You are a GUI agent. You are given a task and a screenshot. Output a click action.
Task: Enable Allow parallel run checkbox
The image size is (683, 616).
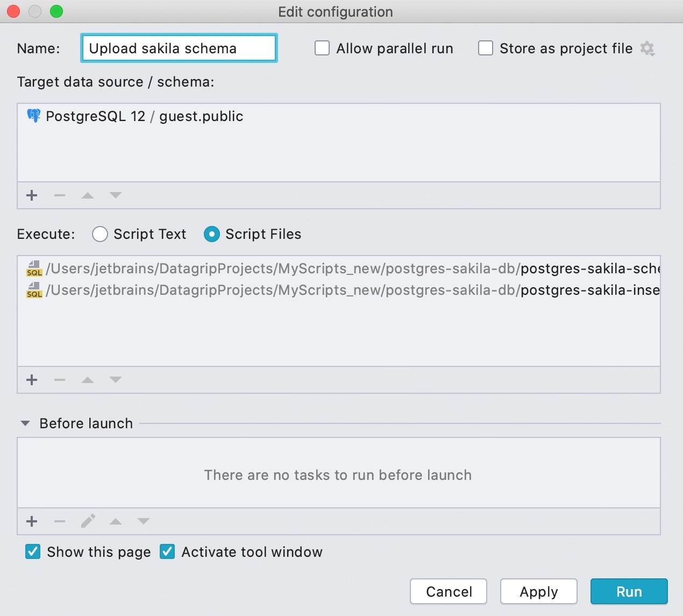click(x=322, y=48)
